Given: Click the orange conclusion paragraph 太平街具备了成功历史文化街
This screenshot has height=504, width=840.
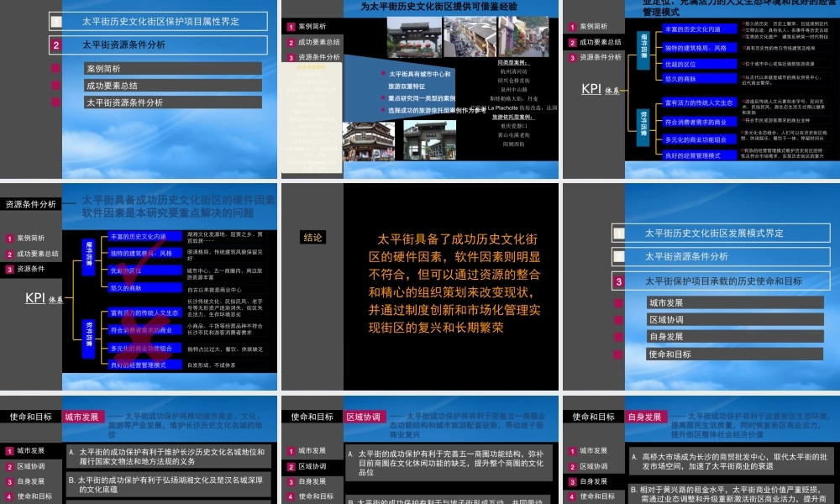Looking at the screenshot, I should [454, 283].
